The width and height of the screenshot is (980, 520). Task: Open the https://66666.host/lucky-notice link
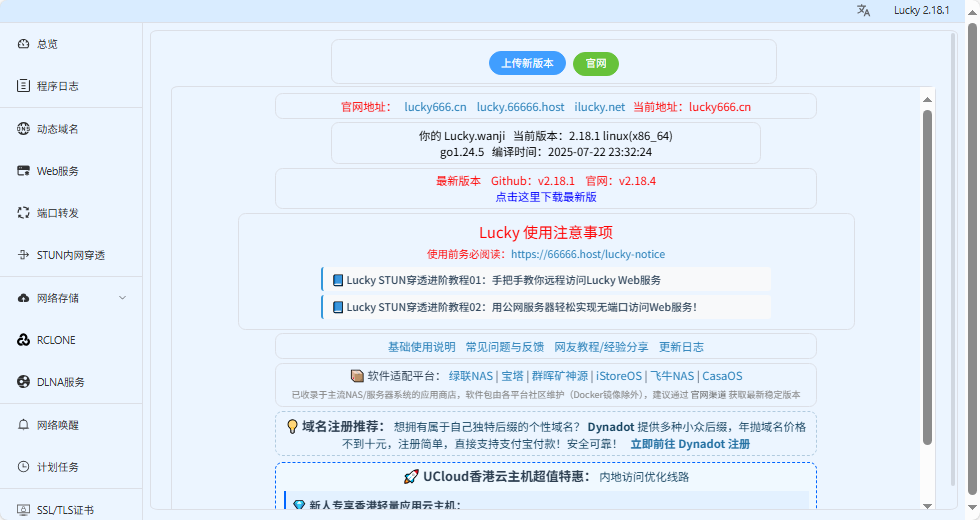pyautogui.click(x=588, y=254)
